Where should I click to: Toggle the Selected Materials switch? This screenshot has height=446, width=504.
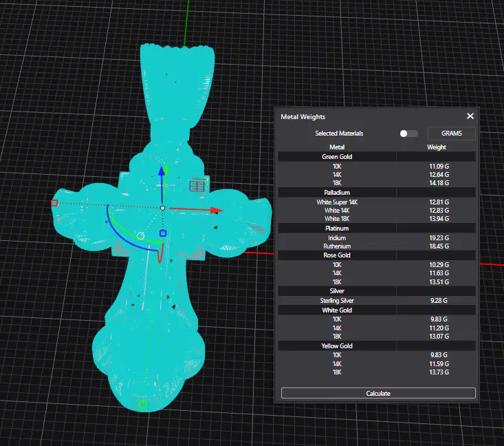pyautogui.click(x=408, y=133)
